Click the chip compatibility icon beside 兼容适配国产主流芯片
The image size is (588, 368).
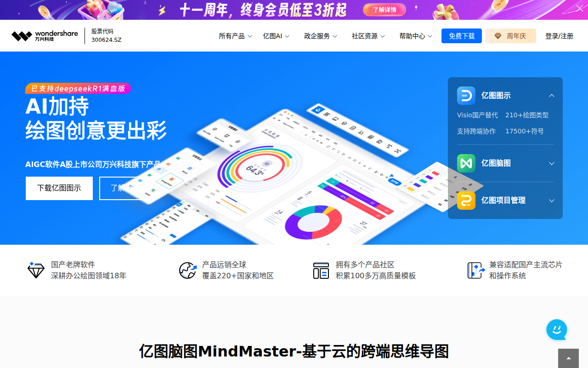pyautogui.click(x=476, y=270)
